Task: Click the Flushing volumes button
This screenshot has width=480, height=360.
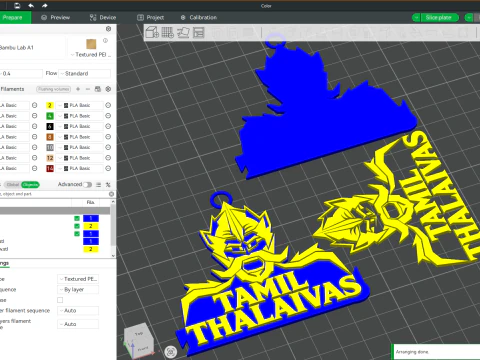Action: pos(53,89)
